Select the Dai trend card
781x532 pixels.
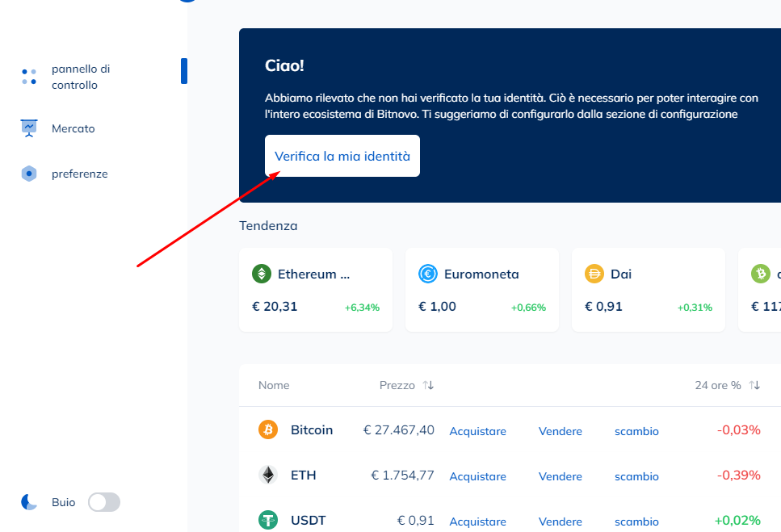coord(648,290)
